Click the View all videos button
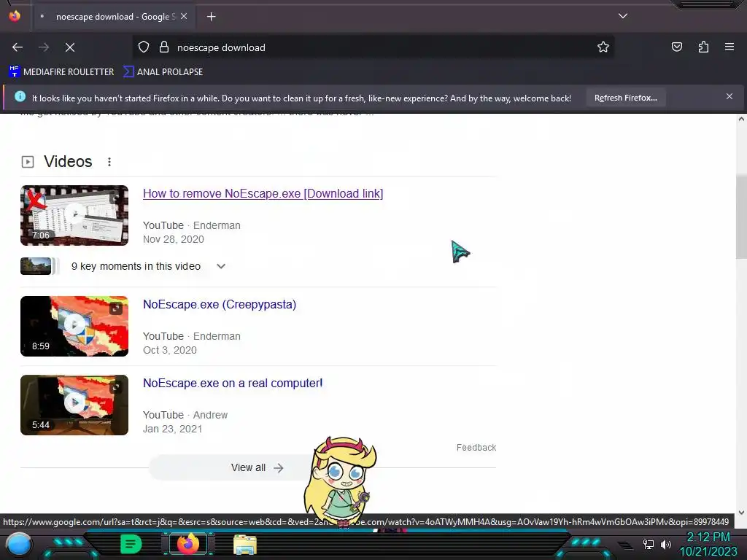The height and width of the screenshot is (560, 747). 258,467
